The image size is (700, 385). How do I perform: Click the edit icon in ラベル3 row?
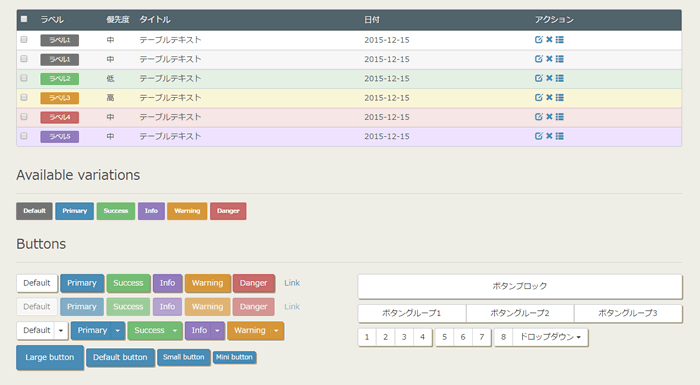[x=538, y=97]
